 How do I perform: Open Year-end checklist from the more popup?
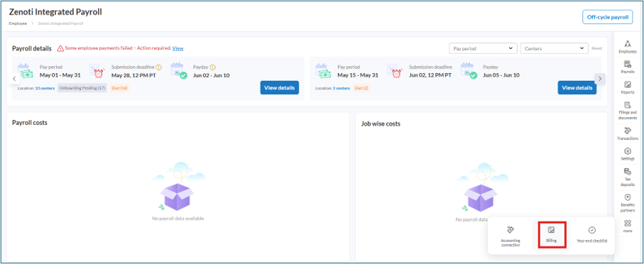coord(592,235)
